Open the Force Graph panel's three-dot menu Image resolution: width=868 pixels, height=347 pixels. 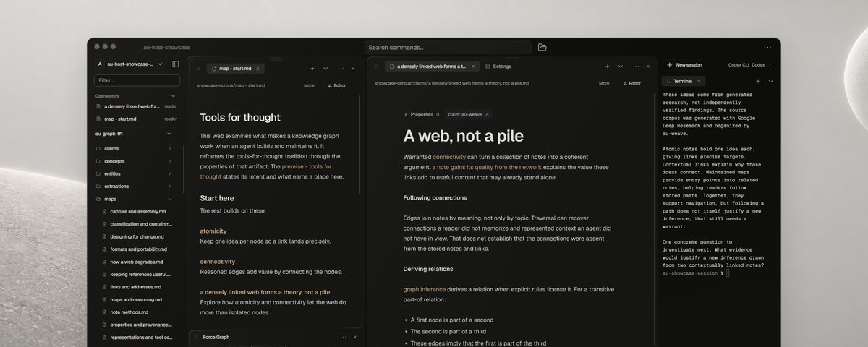pos(344,337)
